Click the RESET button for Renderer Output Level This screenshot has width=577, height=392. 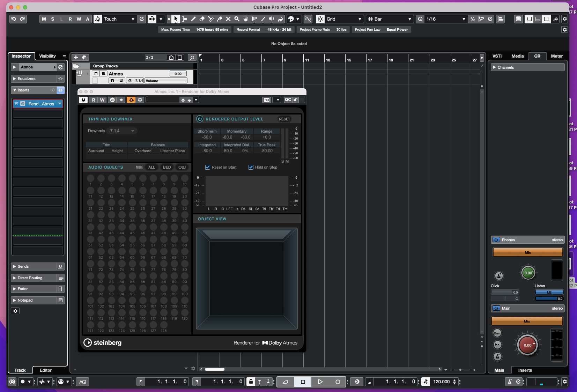point(284,119)
